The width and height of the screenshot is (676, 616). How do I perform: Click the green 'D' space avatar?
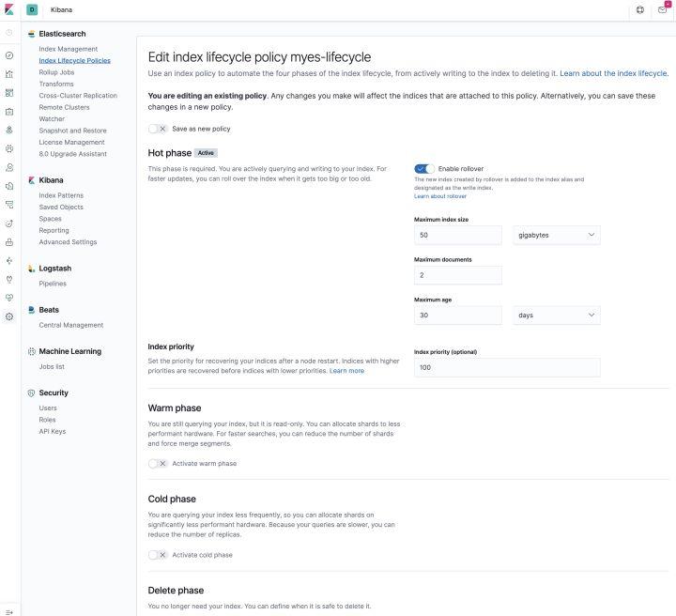click(32, 10)
